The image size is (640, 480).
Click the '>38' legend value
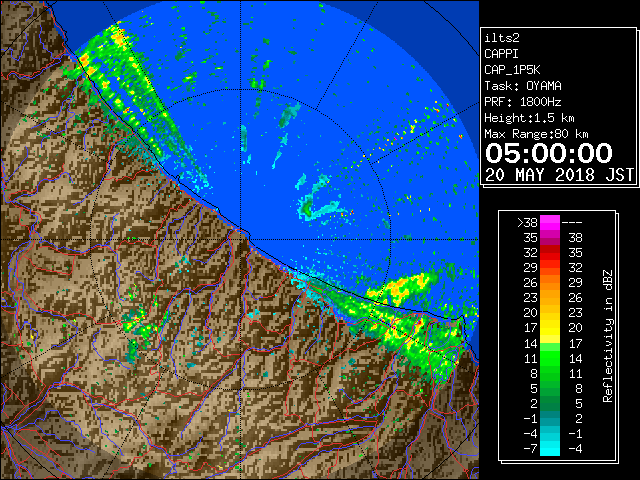coord(527,222)
